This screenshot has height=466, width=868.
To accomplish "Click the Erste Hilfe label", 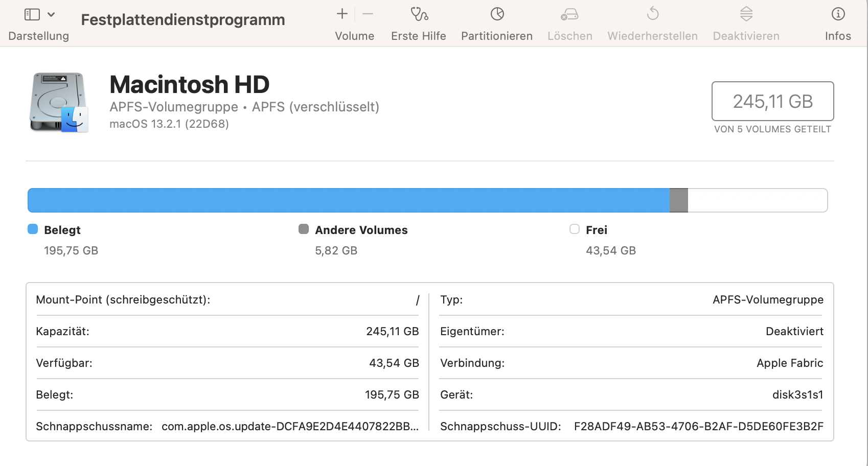I will pyautogui.click(x=419, y=36).
